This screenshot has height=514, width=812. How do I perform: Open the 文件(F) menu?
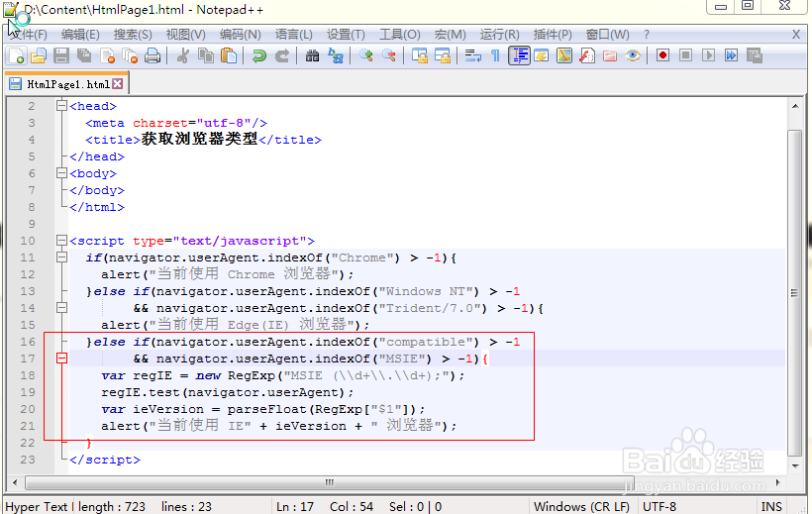point(28,35)
